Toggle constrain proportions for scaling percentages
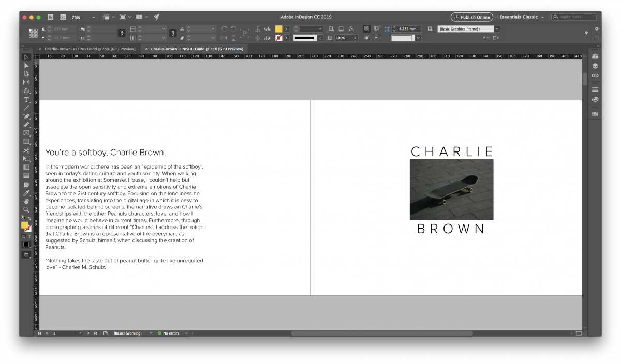This screenshot has width=621, height=364. [x=173, y=33]
